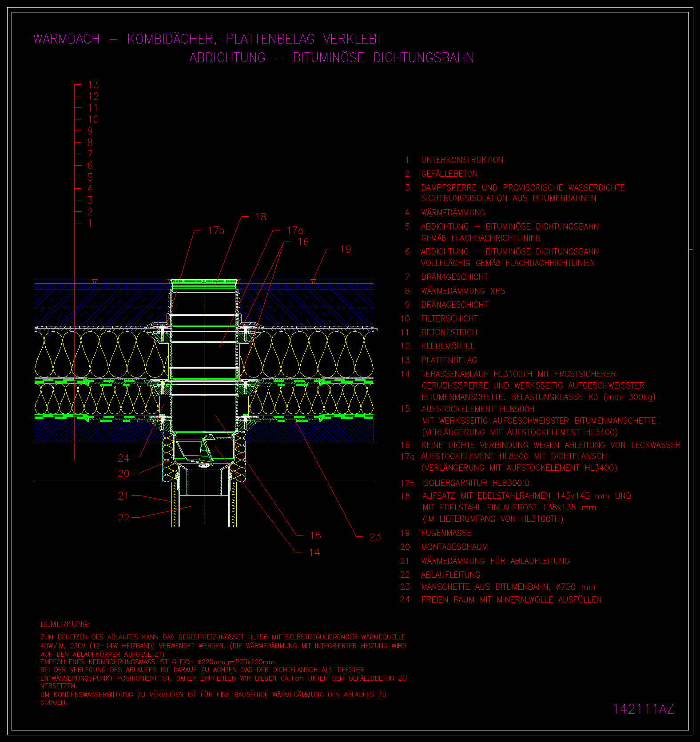Select callout number 24 left of drain
The height and width of the screenshot is (742, 700).
coord(123,458)
